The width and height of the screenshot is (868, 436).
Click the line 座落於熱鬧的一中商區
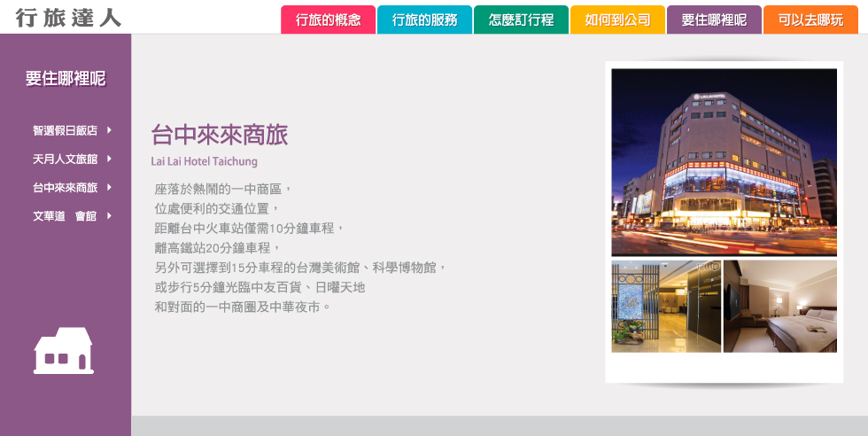[222, 189]
